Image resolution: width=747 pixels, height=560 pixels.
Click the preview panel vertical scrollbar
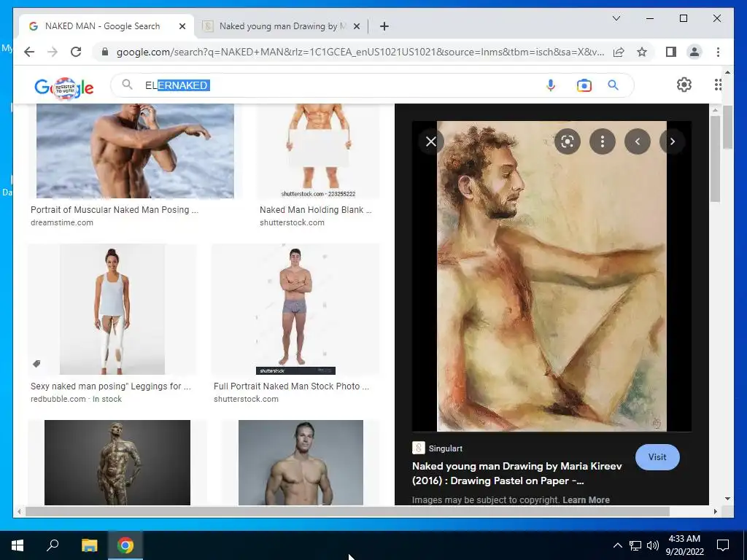point(715,157)
